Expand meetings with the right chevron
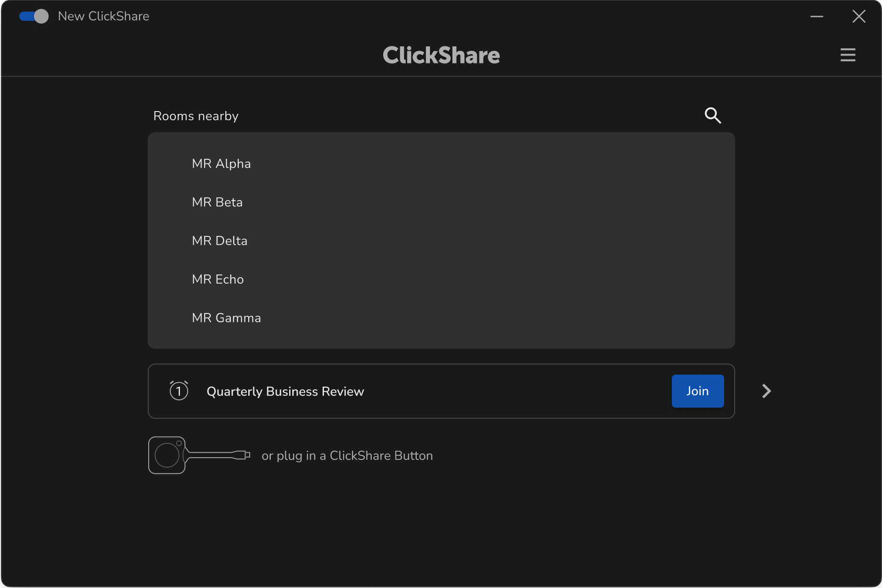This screenshot has width=882, height=588. tap(766, 391)
